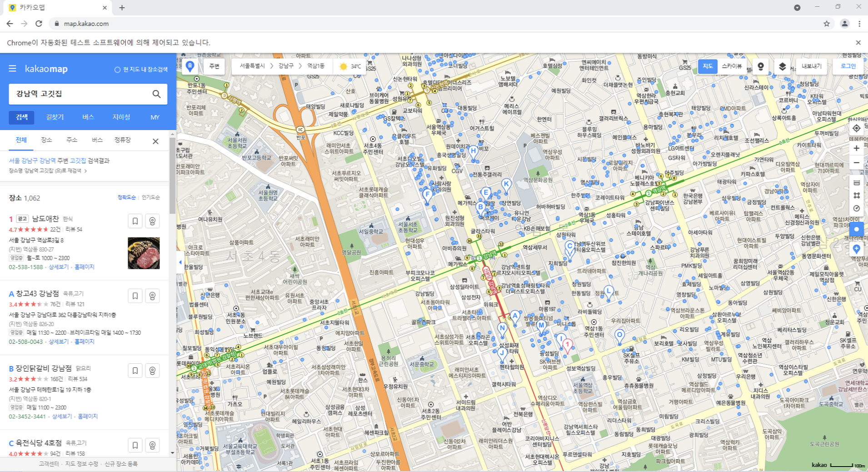
Task: Zoom out with the minus button
Action: (x=856, y=163)
